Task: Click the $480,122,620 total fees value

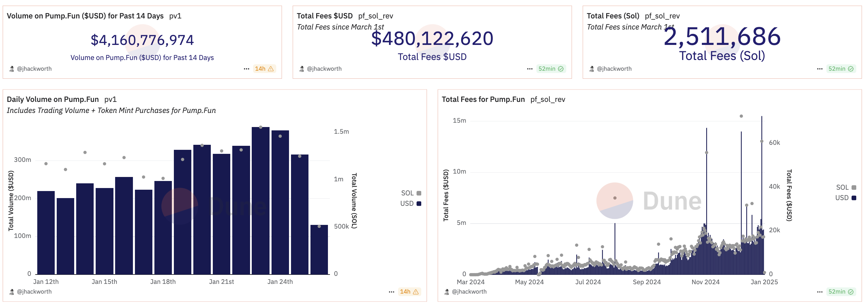Action: coord(432,39)
